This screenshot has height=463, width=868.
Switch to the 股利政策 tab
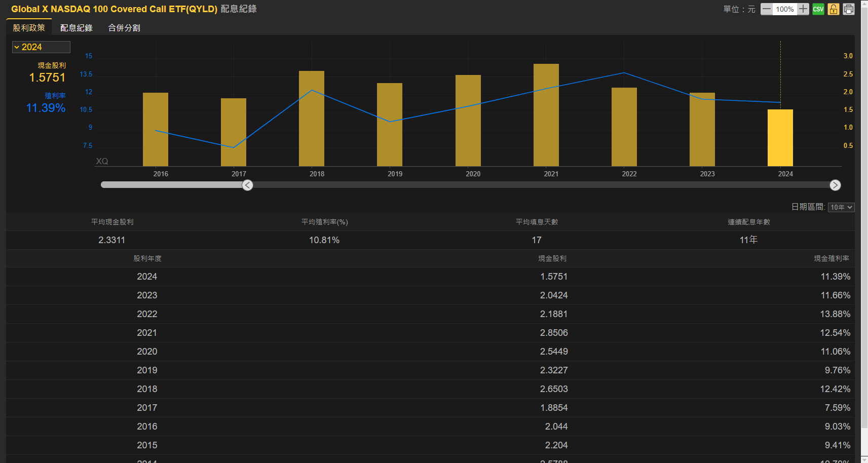[x=29, y=28]
